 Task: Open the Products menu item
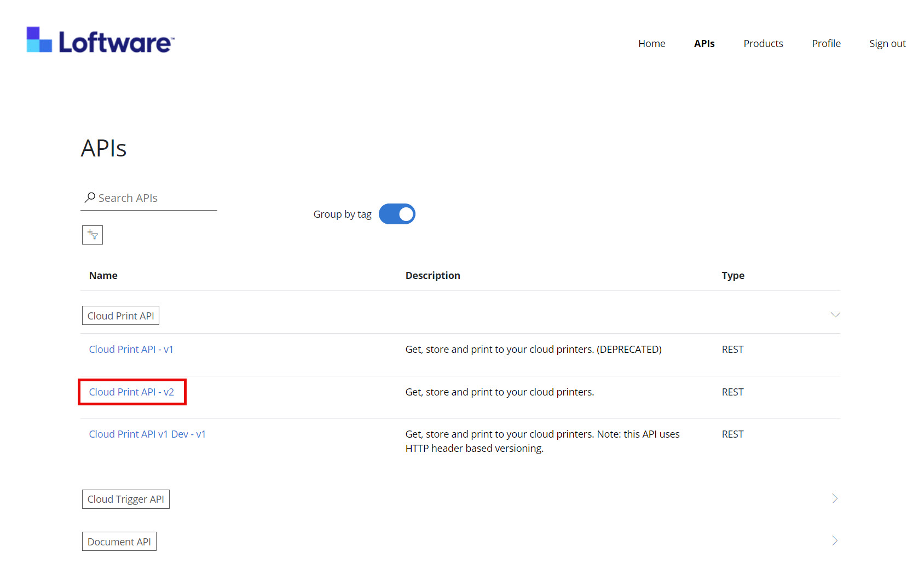tap(763, 43)
